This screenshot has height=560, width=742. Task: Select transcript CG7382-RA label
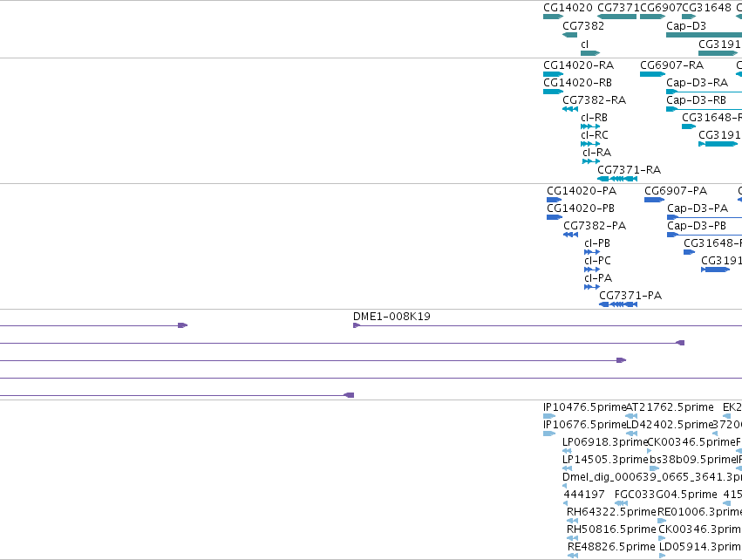[594, 100]
